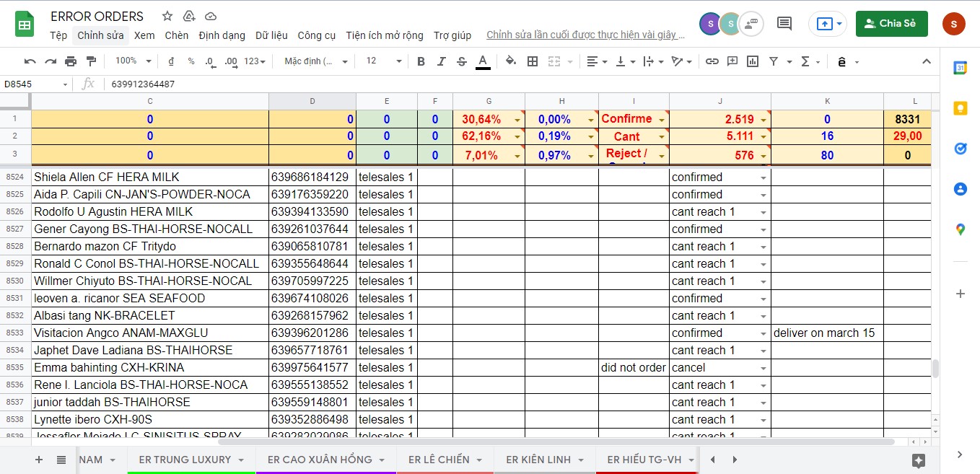
Task: Format cell as currency
Action: 171,61
